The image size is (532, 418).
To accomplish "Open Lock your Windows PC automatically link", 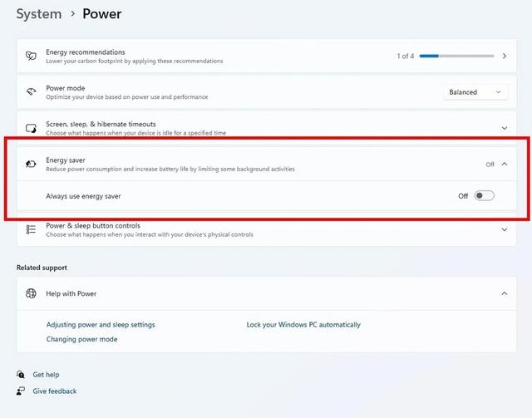I will pos(303,325).
